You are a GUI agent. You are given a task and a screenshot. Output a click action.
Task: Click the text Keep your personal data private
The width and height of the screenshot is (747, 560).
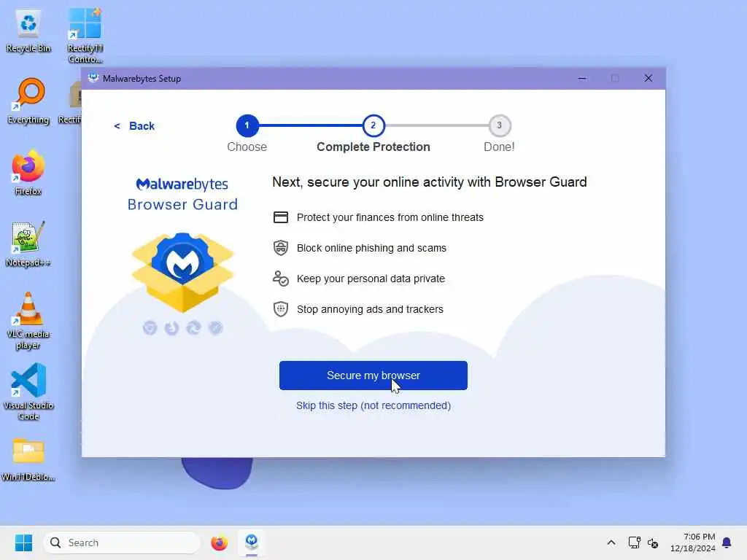click(x=371, y=279)
